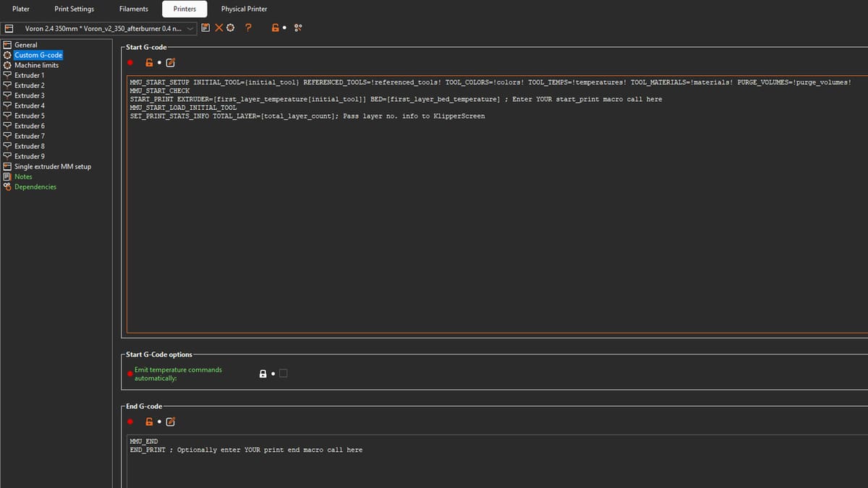Click reset dot in End G-code section
Screen dimensions: 868x488
159,421
